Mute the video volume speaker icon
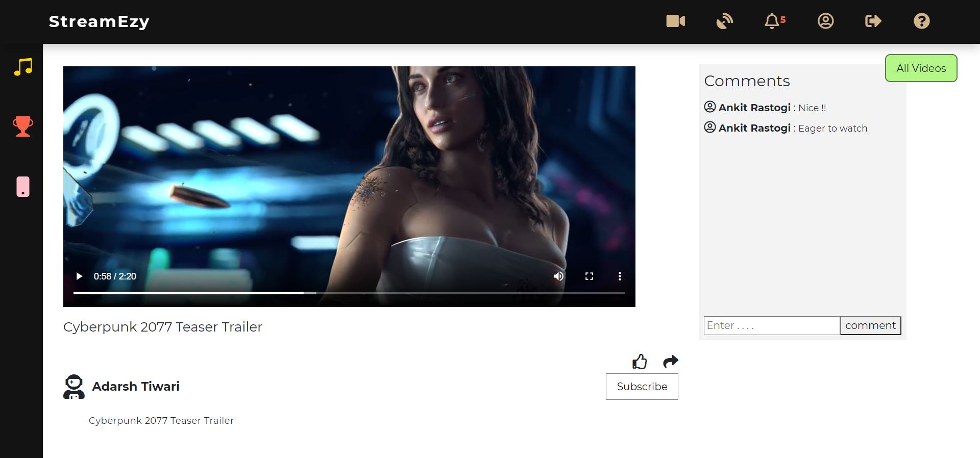Image resolution: width=980 pixels, height=458 pixels. click(x=559, y=276)
